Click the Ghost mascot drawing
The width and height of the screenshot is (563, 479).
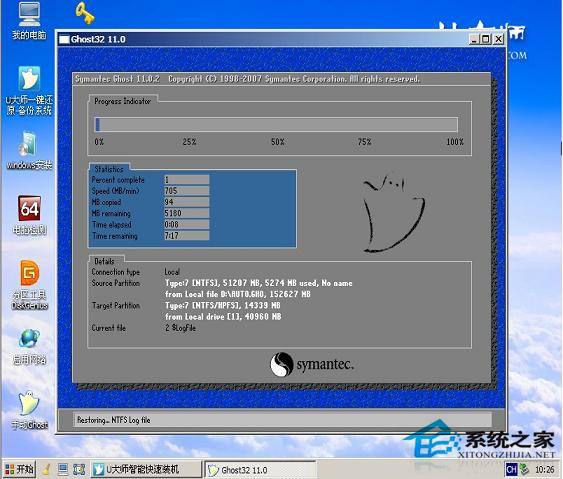[x=394, y=213]
